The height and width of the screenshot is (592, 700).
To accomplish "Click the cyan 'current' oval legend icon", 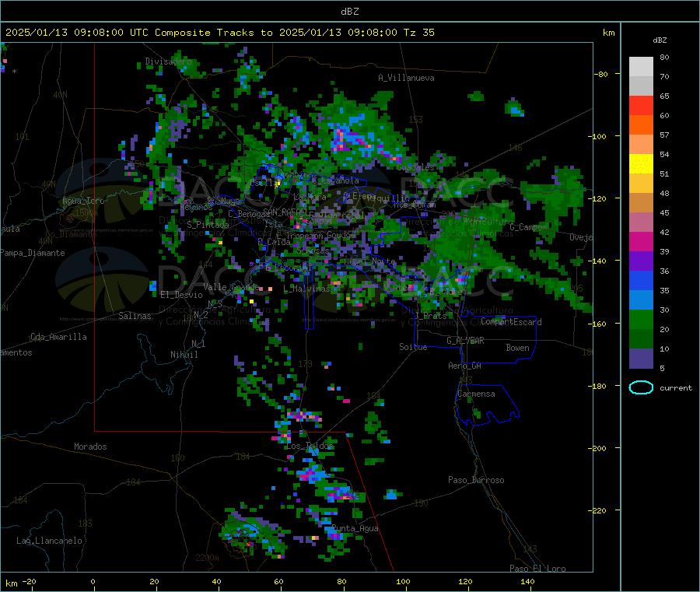I will point(641,387).
